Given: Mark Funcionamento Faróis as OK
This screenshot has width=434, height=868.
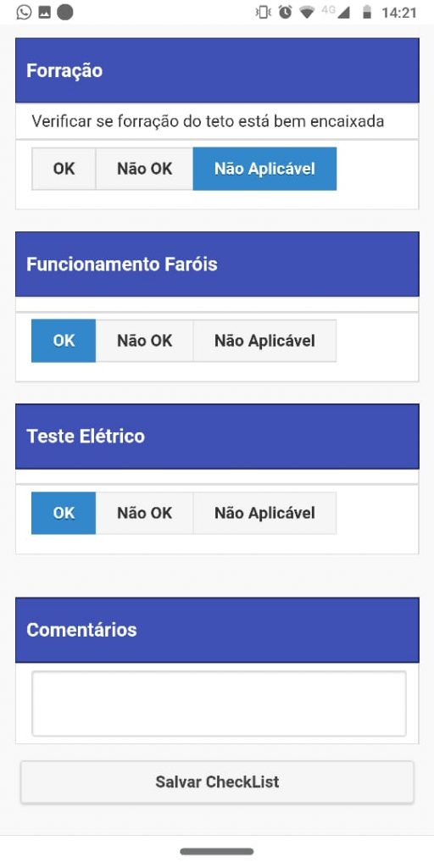Looking at the screenshot, I should [64, 341].
